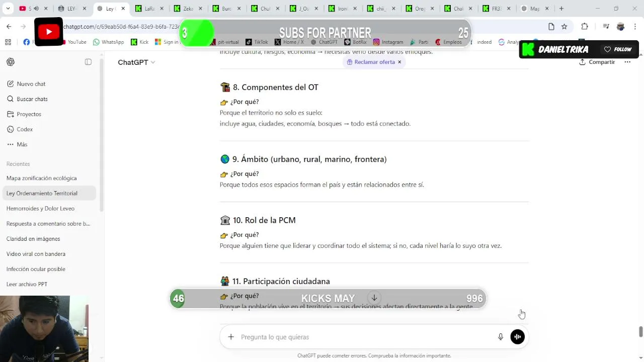Collapse the Recientes section header

(18, 164)
